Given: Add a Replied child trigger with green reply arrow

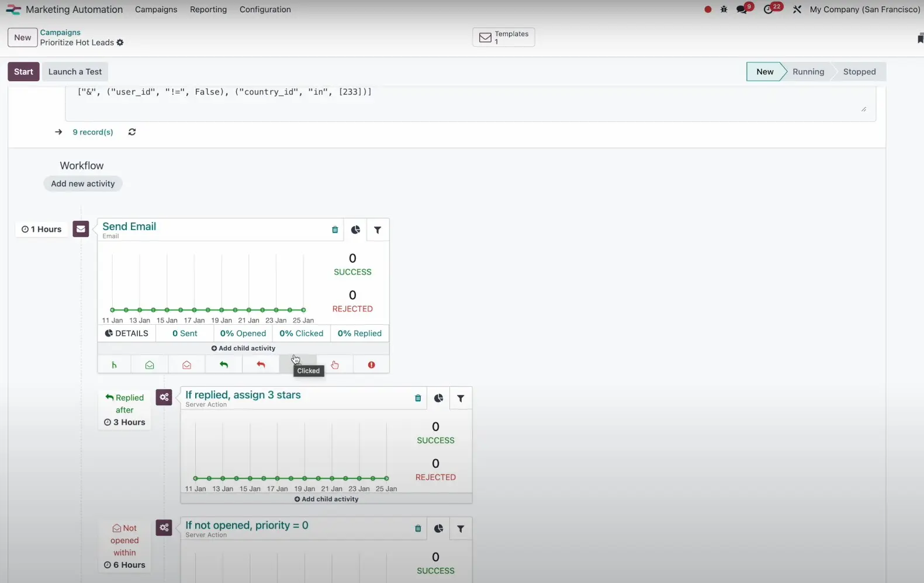Looking at the screenshot, I should [x=224, y=365].
